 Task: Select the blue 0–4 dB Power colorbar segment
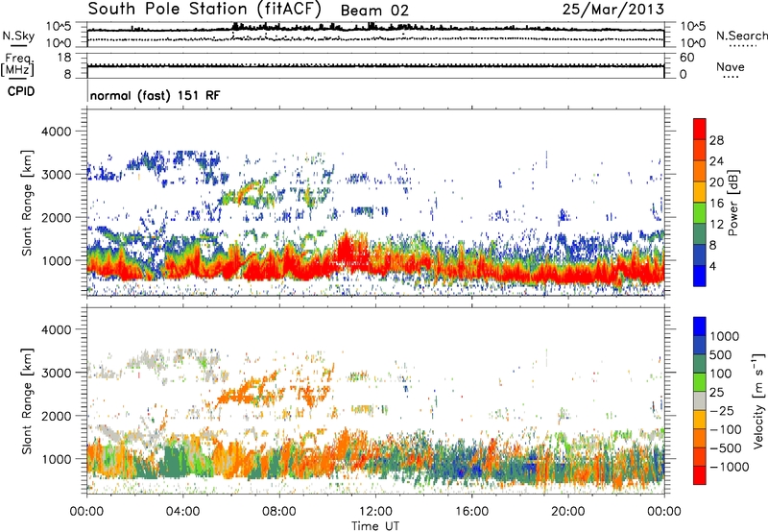point(700,276)
